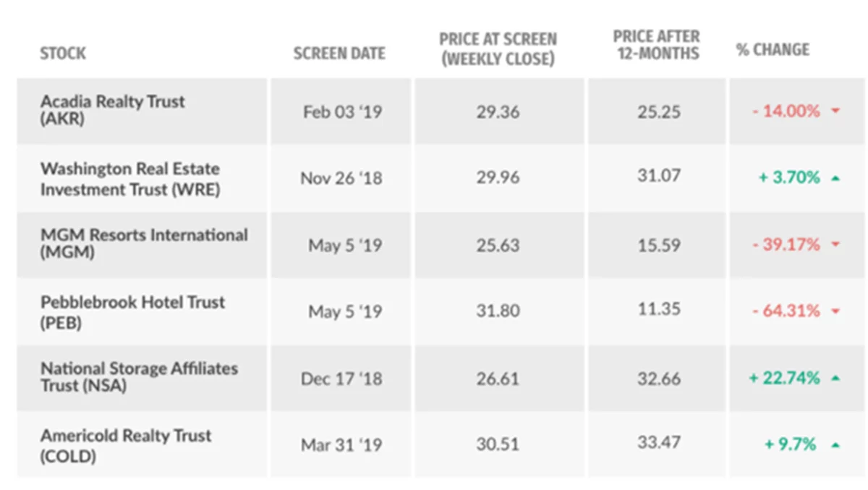Click the green up arrow beside +22.74%
The image size is (868, 490).
coord(836,379)
